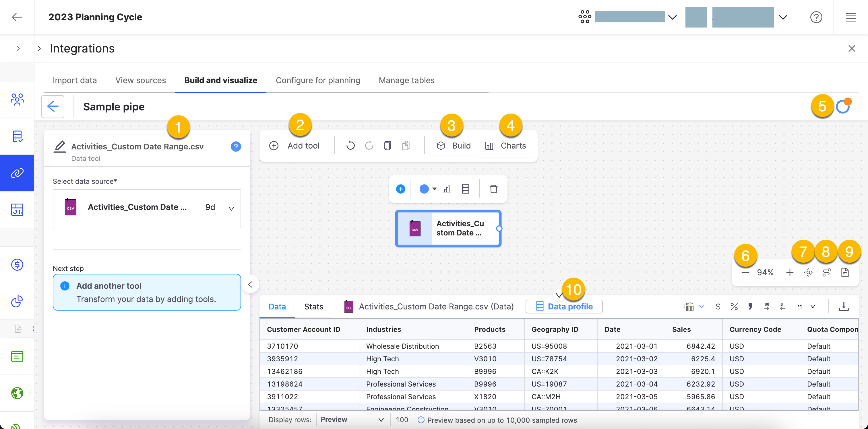
Task: Switch to Import data tab
Action: pyautogui.click(x=74, y=81)
